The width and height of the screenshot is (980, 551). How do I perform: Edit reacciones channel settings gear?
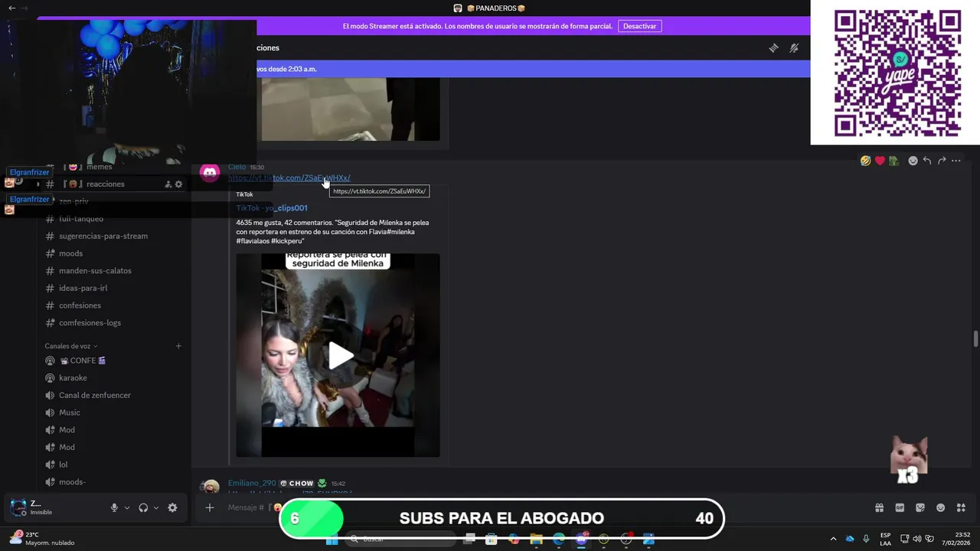(178, 184)
